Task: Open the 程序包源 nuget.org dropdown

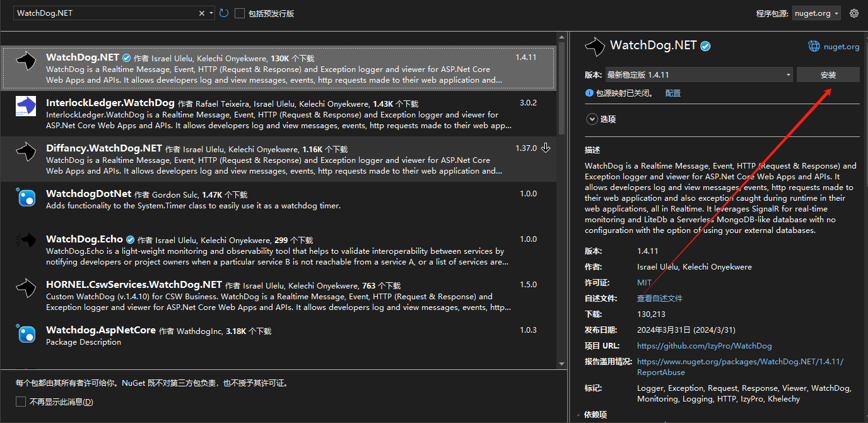Action: pyautogui.click(x=816, y=13)
